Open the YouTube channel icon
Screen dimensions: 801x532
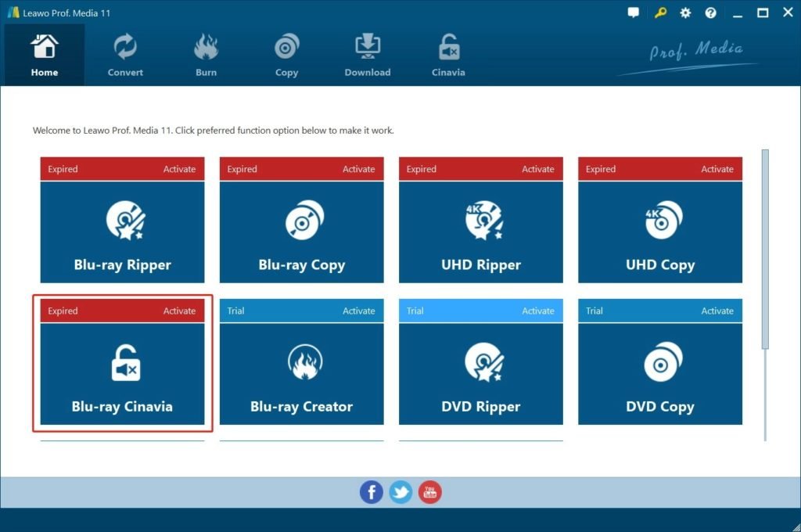[430, 492]
